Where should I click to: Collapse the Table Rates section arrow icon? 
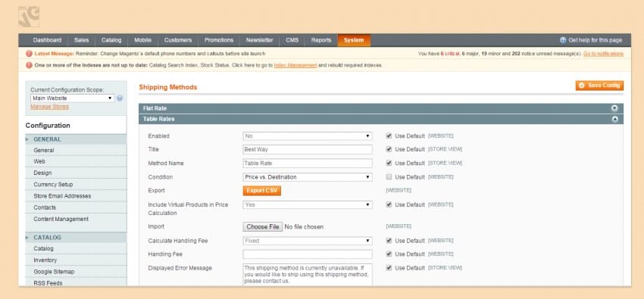click(x=614, y=120)
